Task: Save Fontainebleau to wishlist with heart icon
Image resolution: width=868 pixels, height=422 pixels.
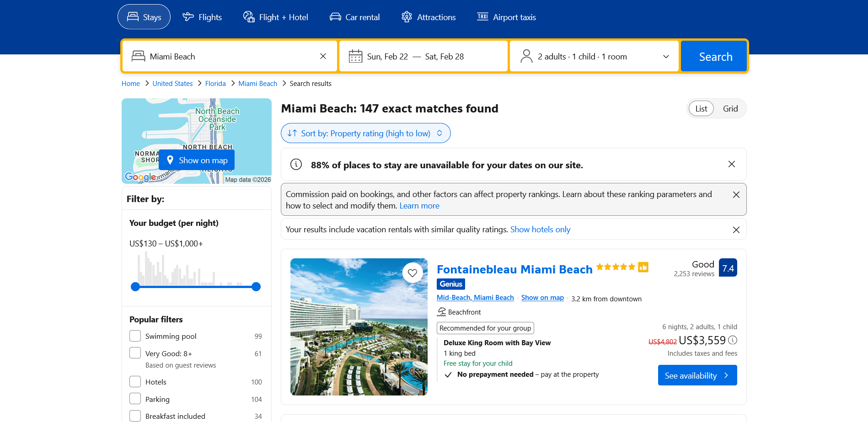Action: pyautogui.click(x=413, y=273)
